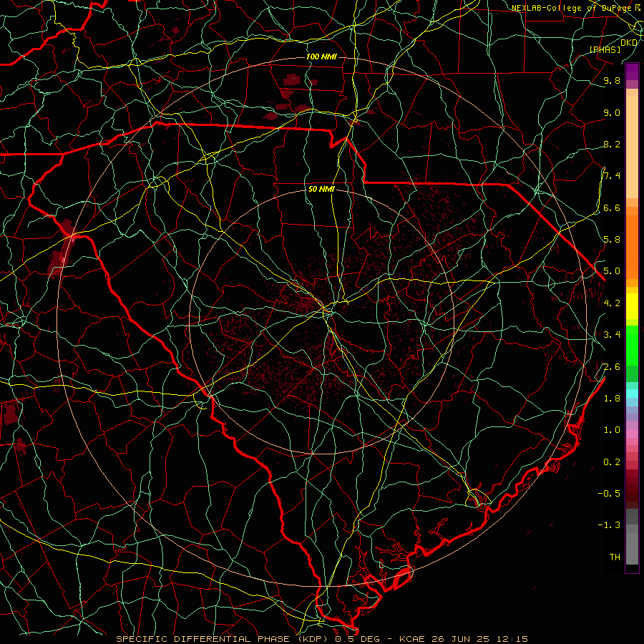
Task: Click the 100 NMI range ring label
Action: [321, 57]
